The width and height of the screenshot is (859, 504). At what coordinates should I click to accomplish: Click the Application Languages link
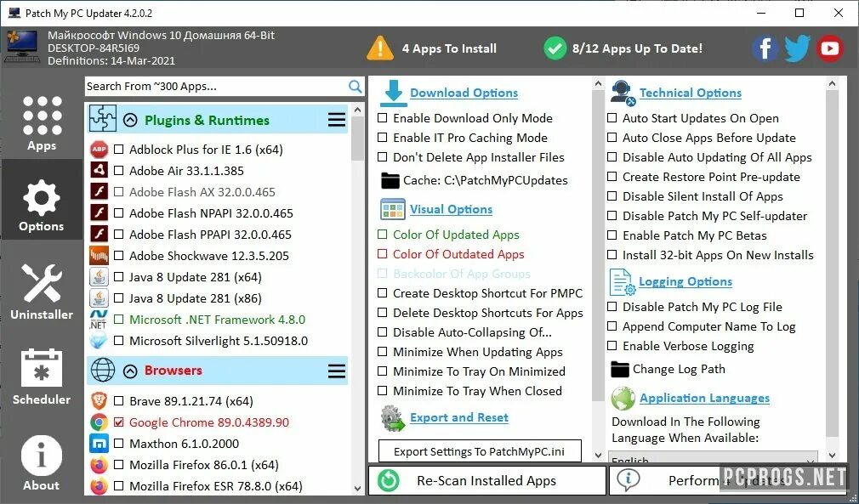click(704, 399)
